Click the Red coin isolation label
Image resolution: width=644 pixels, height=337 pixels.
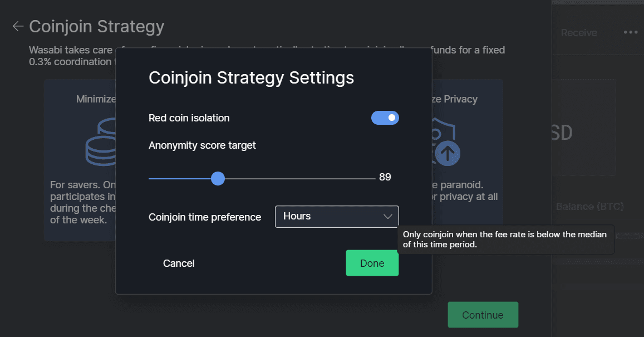(x=189, y=118)
